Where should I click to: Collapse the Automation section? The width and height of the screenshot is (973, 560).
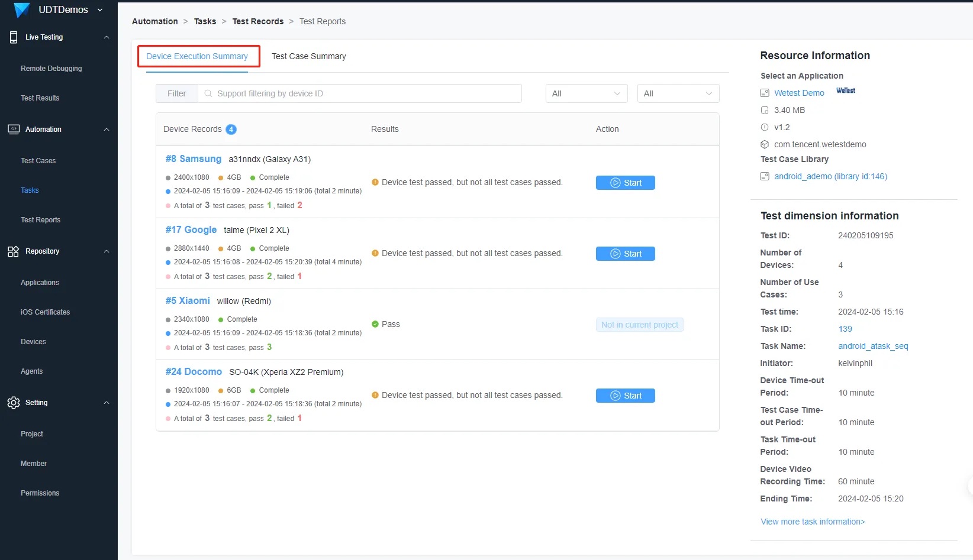(x=107, y=130)
